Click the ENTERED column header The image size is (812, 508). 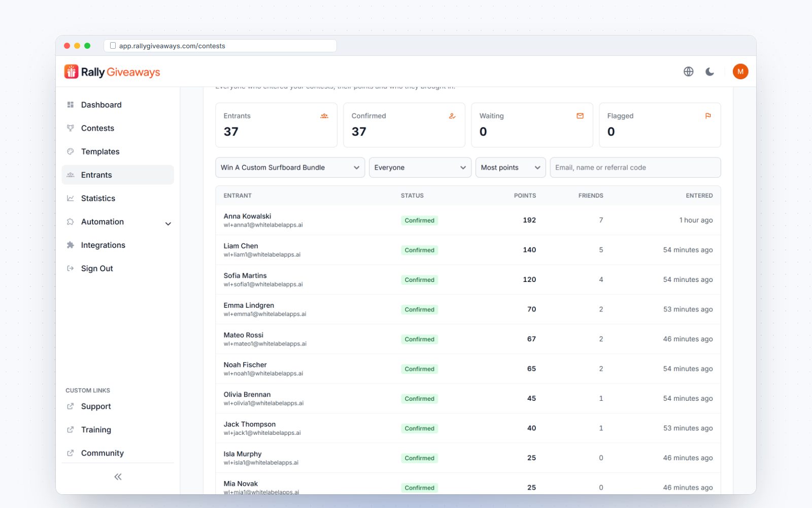coord(699,196)
